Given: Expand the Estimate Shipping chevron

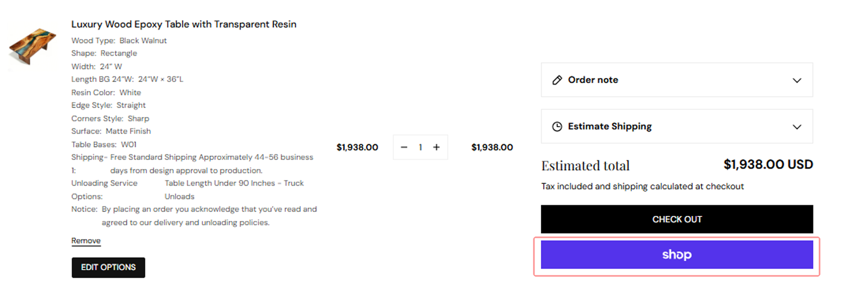Looking at the screenshot, I should click(797, 127).
